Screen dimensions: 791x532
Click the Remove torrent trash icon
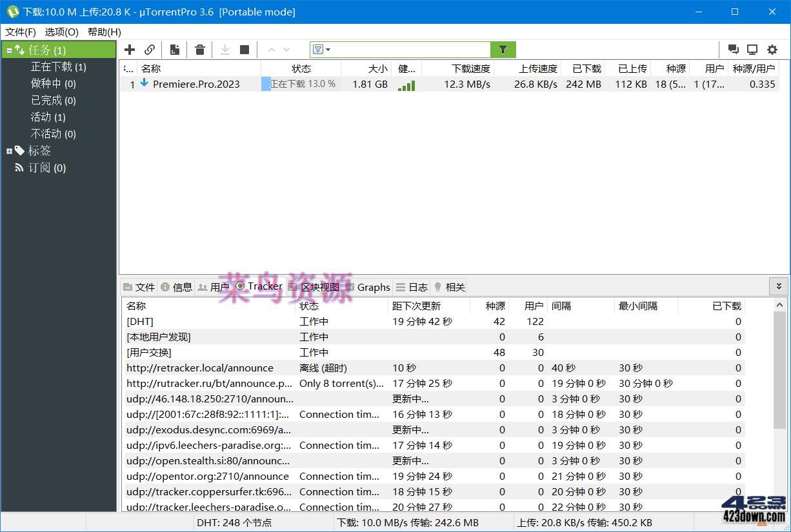click(x=199, y=50)
